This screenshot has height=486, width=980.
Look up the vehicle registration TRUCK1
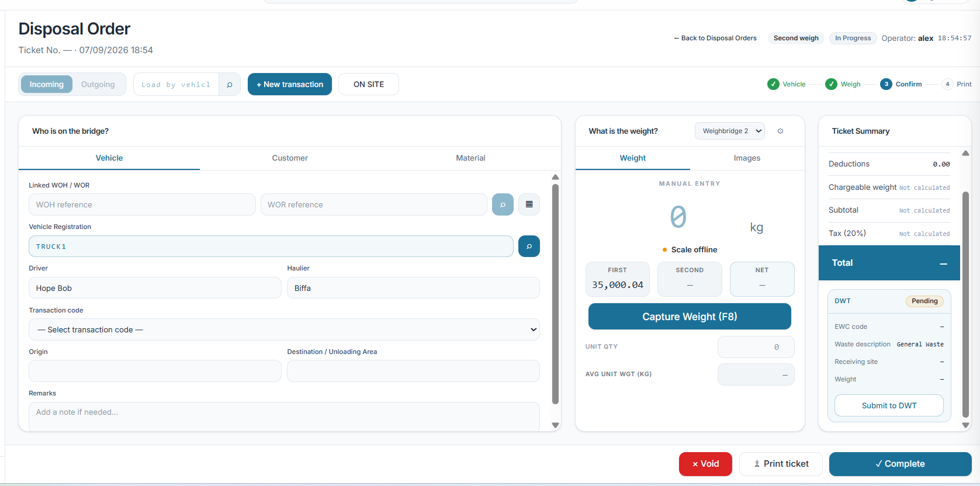(529, 247)
